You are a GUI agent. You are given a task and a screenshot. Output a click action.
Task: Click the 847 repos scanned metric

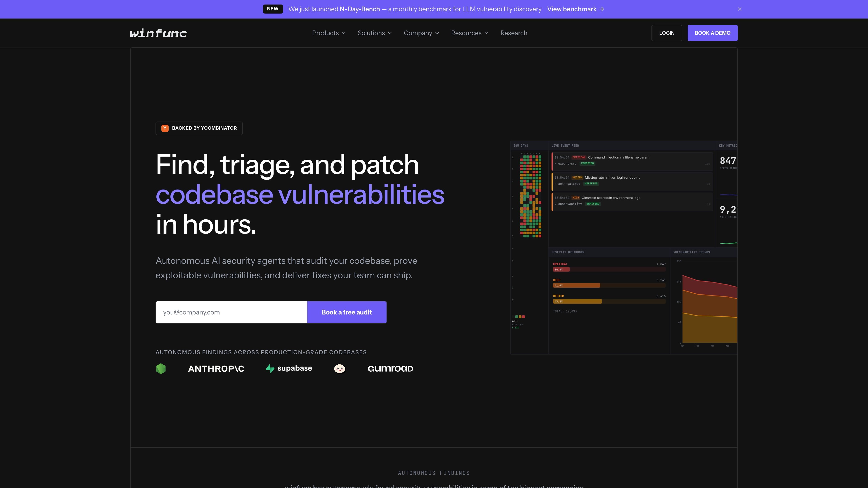coord(728,162)
